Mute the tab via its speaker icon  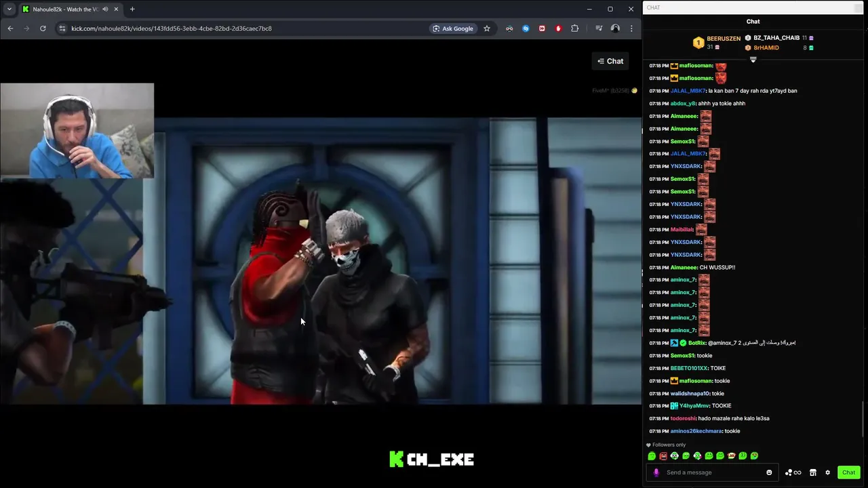point(105,9)
